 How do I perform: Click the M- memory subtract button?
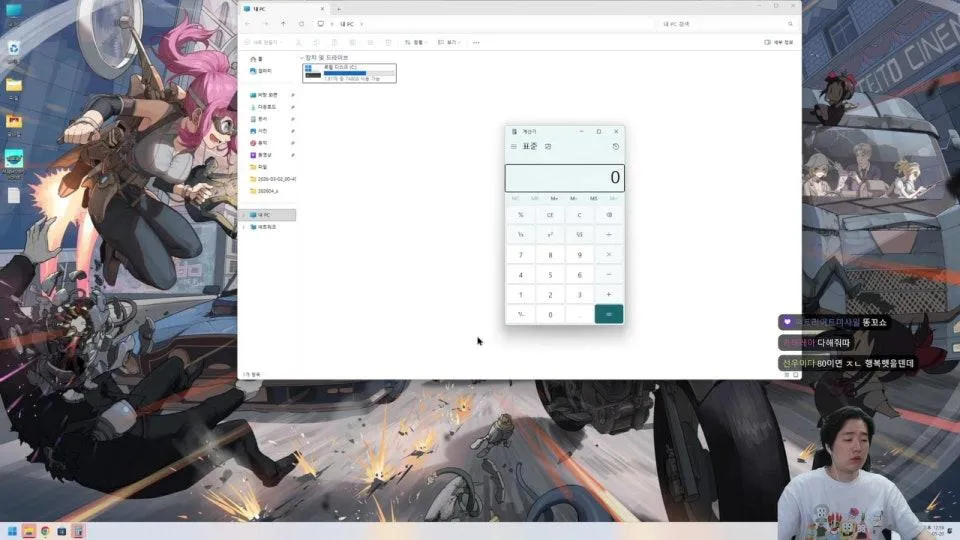click(574, 198)
